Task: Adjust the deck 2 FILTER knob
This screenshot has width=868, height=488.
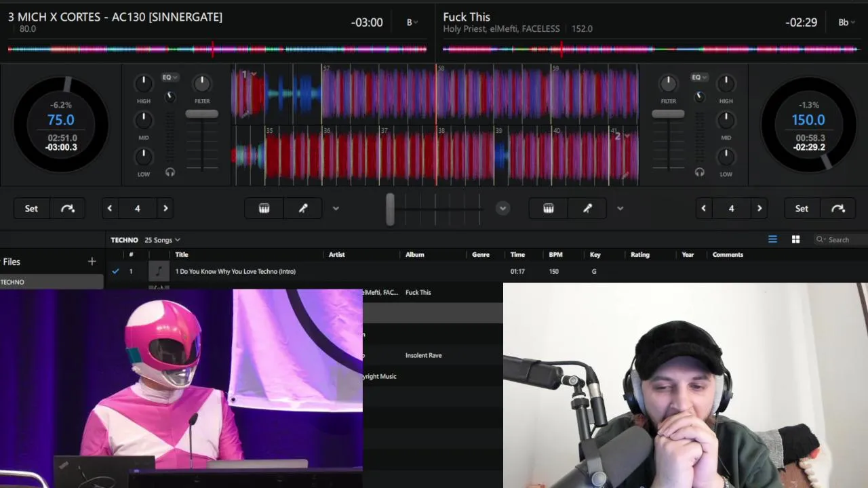Action: [668, 84]
